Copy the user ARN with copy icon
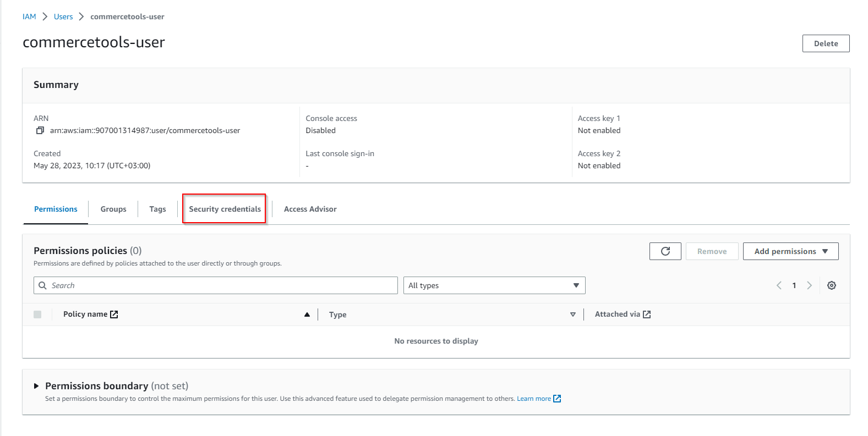Image resolution: width=868 pixels, height=436 pixels. pos(40,130)
